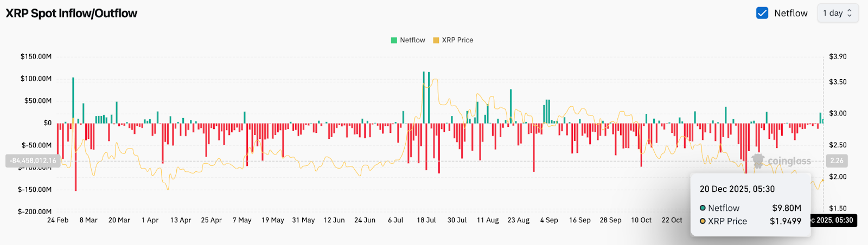Click the yellow XRP Price dot in the tooltip
Viewport: 868px width, 245px height.
[703, 221]
